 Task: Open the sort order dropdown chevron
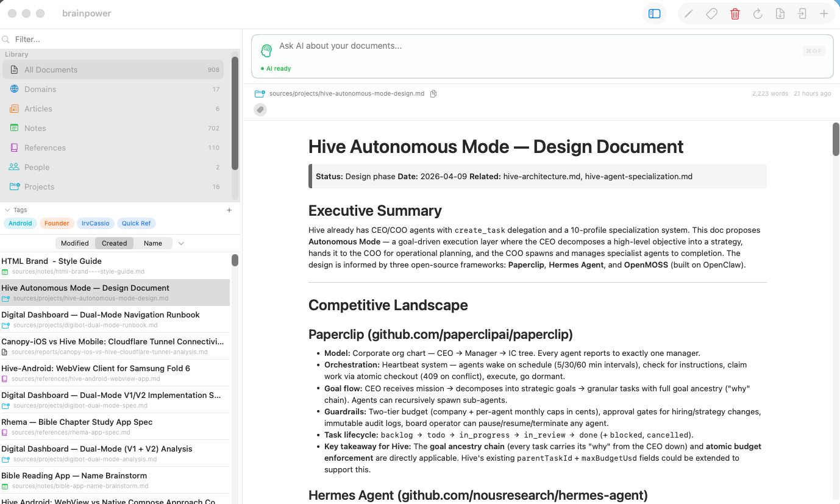tap(181, 244)
